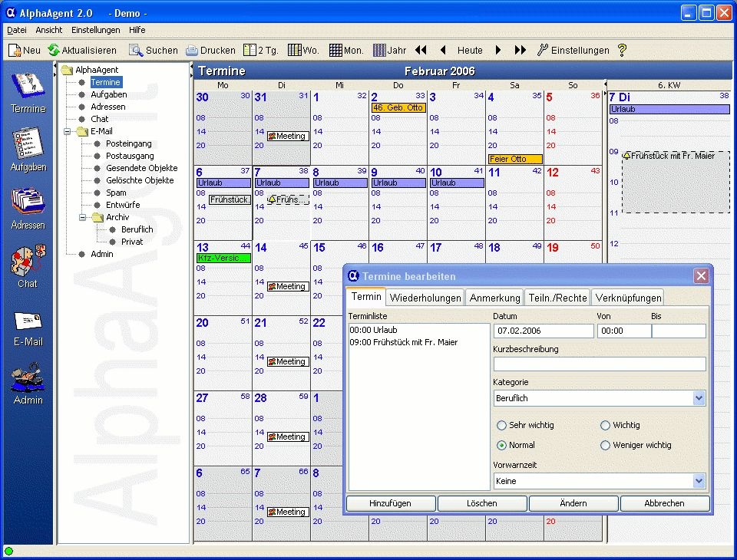The image size is (737, 560).
Task: Select 09:00 Frühstück mit Fr. Maier in Terminliste
Action: (404, 342)
